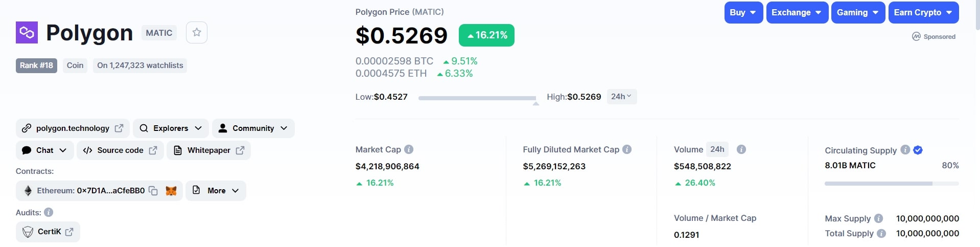Open the Source code link
Viewport: 980px width, 247px height.
pyautogui.click(x=120, y=150)
